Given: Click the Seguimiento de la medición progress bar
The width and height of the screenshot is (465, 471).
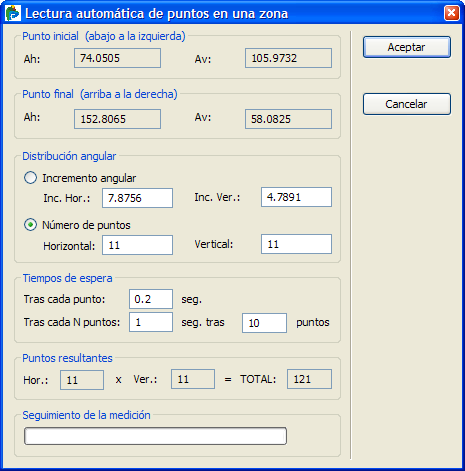Looking at the screenshot, I should tap(155, 436).
